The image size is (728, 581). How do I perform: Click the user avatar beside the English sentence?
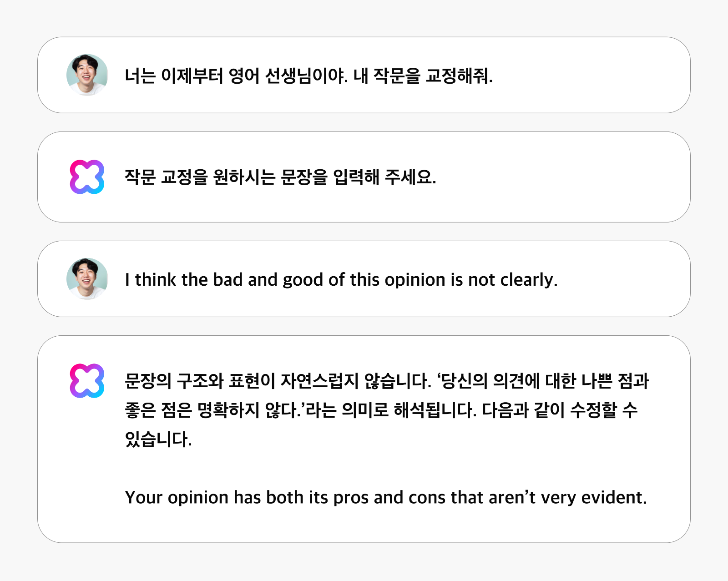tap(87, 279)
